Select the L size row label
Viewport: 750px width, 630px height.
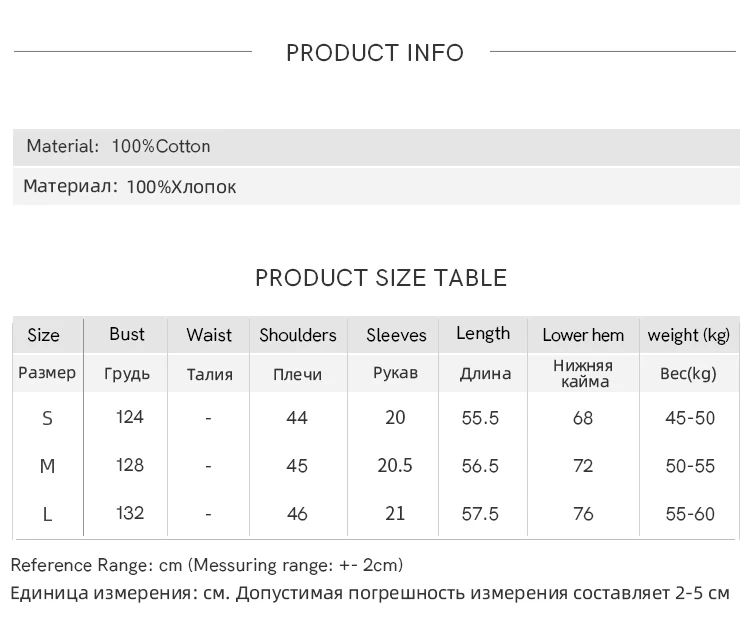pyautogui.click(x=47, y=514)
